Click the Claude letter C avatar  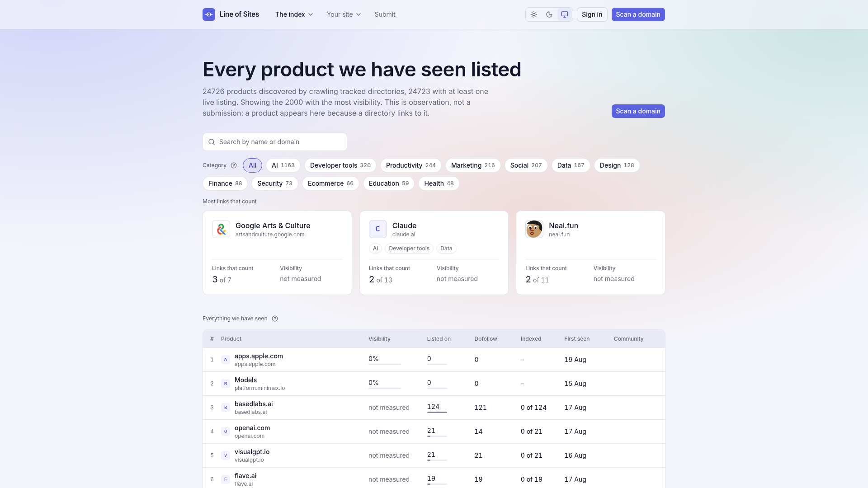(378, 229)
